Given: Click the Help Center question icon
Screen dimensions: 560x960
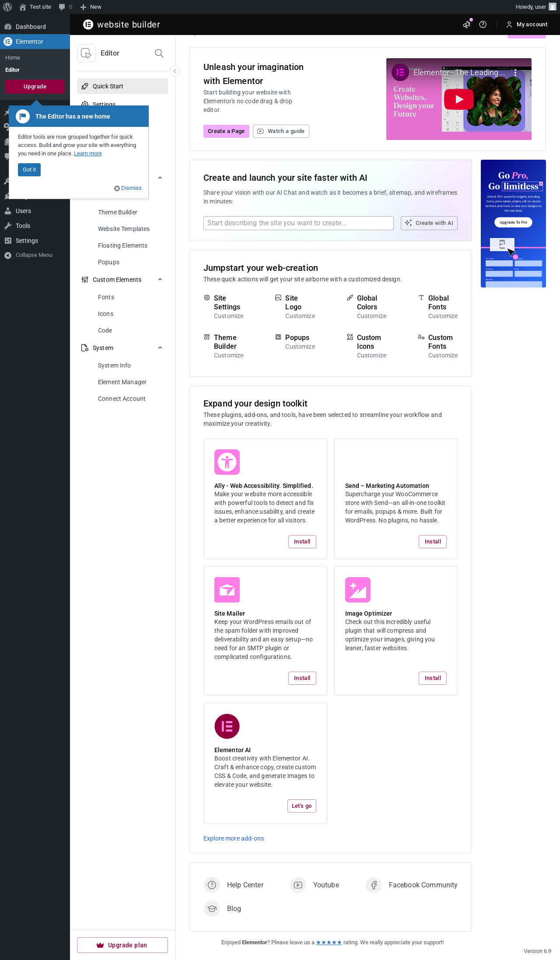Looking at the screenshot, I should point(212,885).
